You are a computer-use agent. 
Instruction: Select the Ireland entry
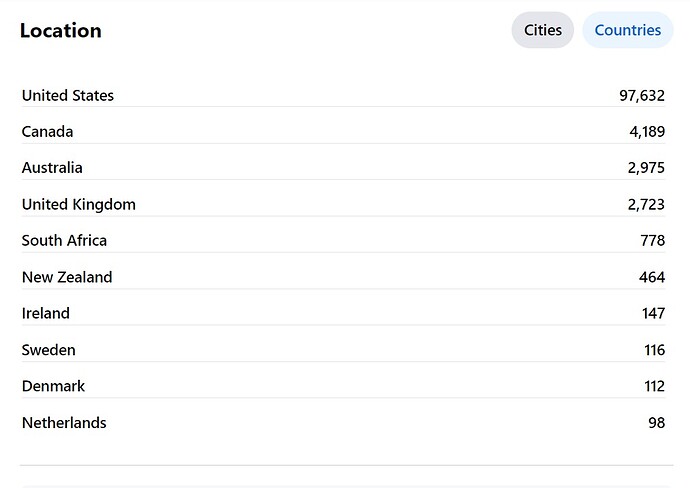point(46,313)
